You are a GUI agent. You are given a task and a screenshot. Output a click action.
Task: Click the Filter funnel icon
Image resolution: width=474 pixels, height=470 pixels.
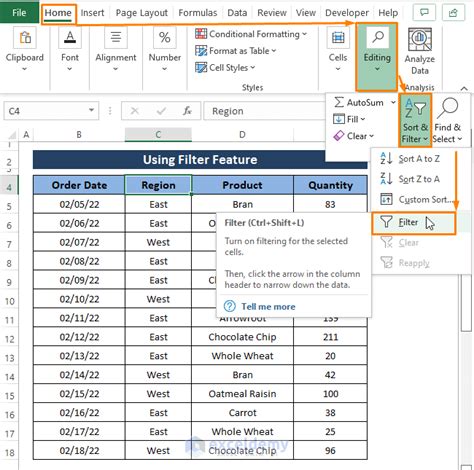(386, 222)
